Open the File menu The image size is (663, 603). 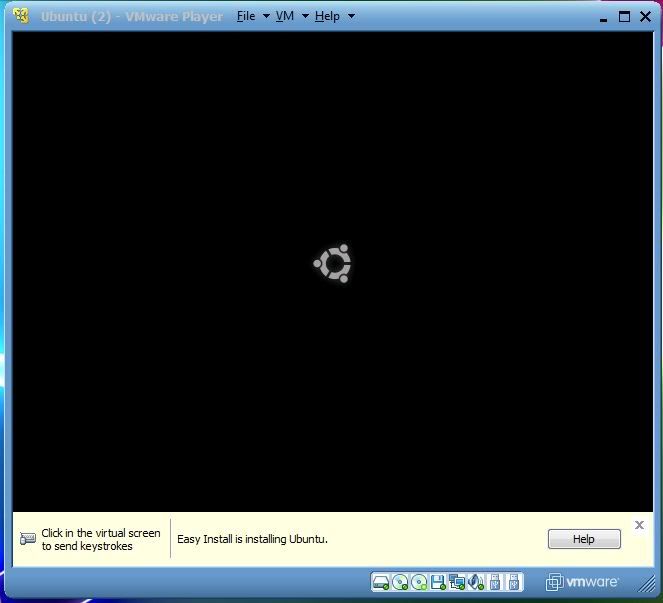click(x=246, y=16)
